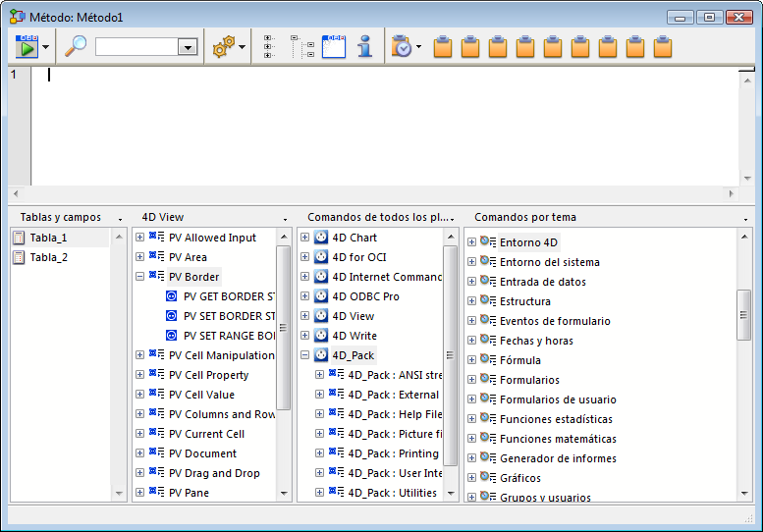Open the search combo box dropdown

187,47
